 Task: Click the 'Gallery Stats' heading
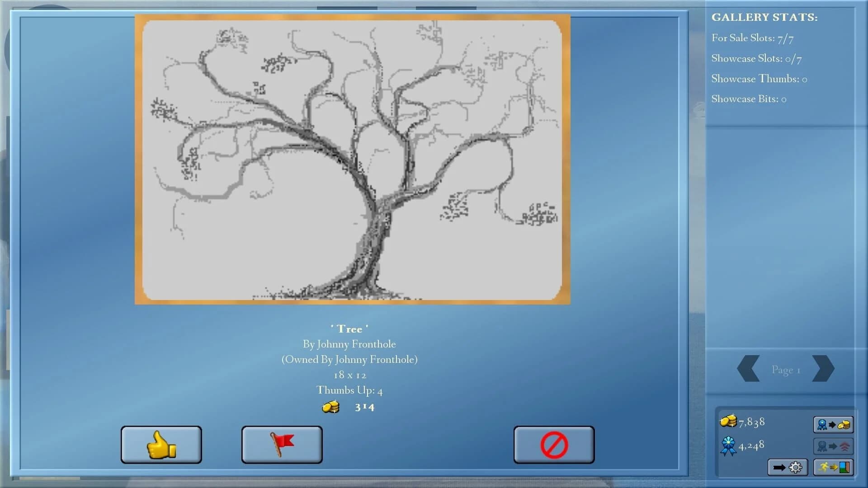(x=764, y=17)
